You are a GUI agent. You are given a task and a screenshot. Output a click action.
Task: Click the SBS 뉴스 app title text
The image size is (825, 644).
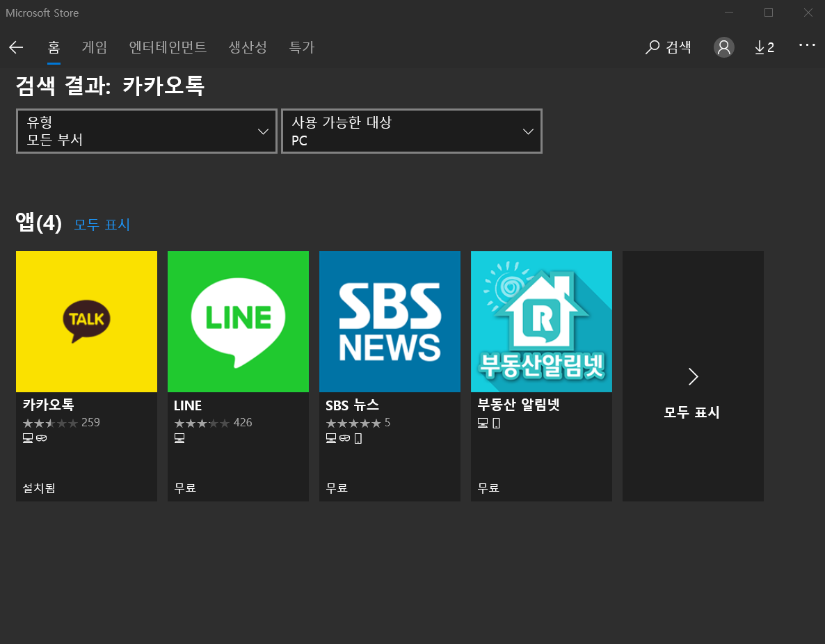352,405
